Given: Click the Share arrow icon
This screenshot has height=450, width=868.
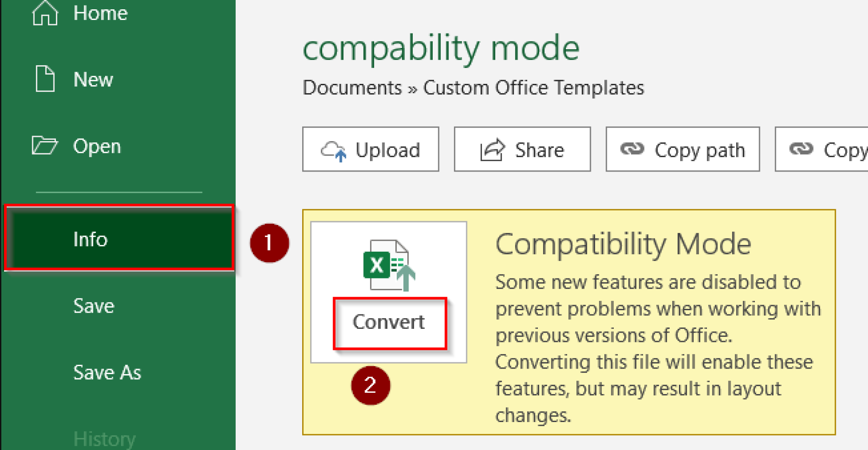Looking at the screenshot, I should pyautogui.click(x=492, y=150).
